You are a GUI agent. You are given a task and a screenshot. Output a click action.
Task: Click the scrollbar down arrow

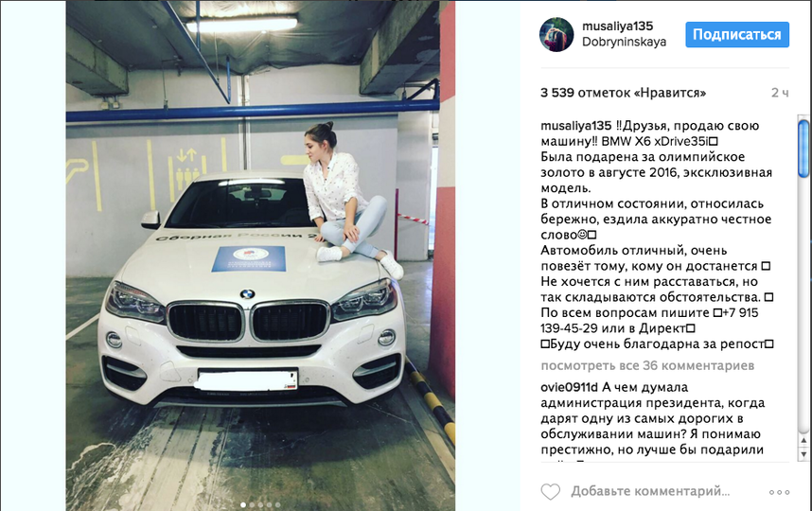(x=803, y=454)
